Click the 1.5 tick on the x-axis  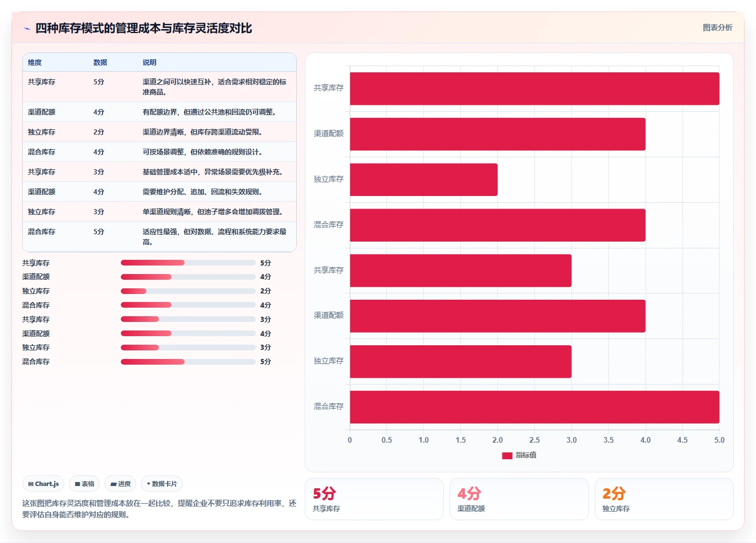click(x=461, y=440)
